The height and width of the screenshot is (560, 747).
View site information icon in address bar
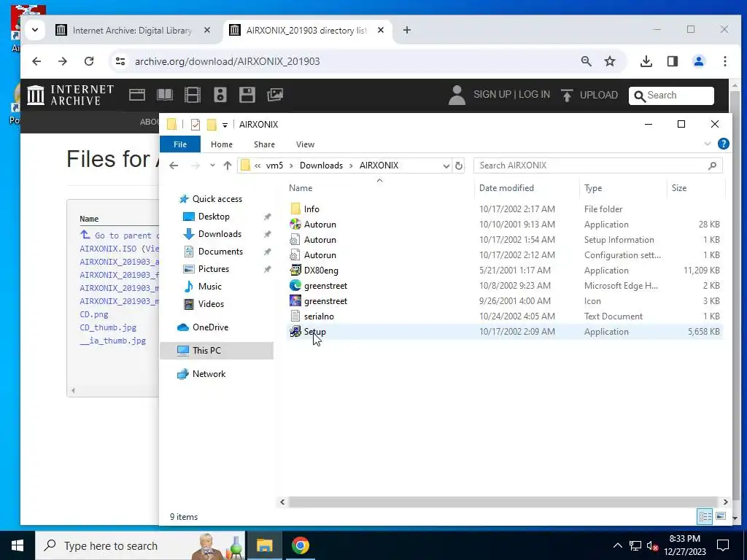[x=120, y=61]
